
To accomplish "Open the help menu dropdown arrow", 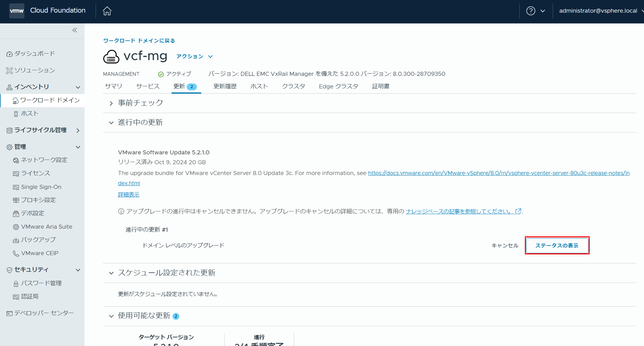I will [543, 11].
